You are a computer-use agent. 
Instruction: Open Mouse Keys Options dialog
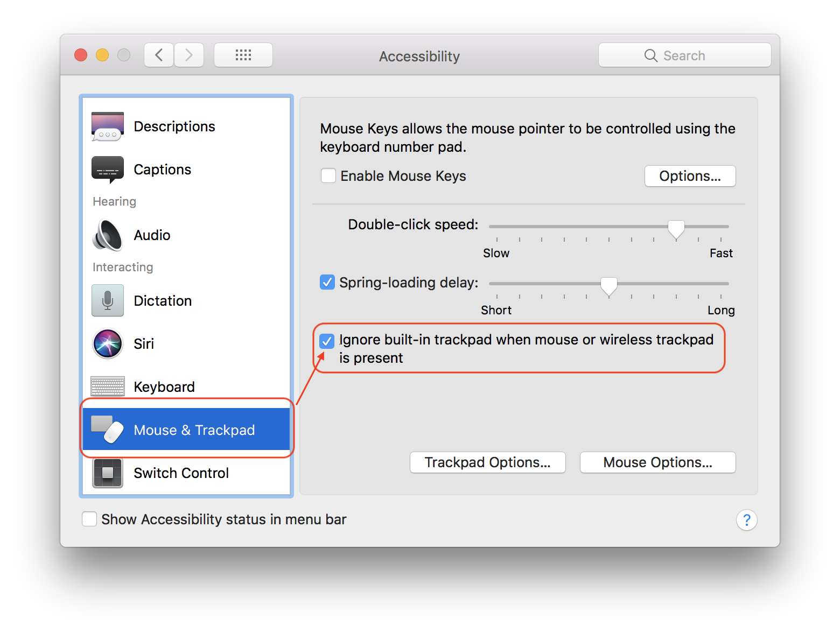point(690,176)
